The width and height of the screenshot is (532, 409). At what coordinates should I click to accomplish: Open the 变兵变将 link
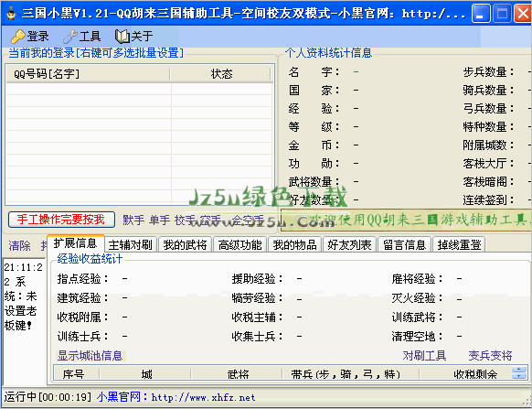click(490, 356)
